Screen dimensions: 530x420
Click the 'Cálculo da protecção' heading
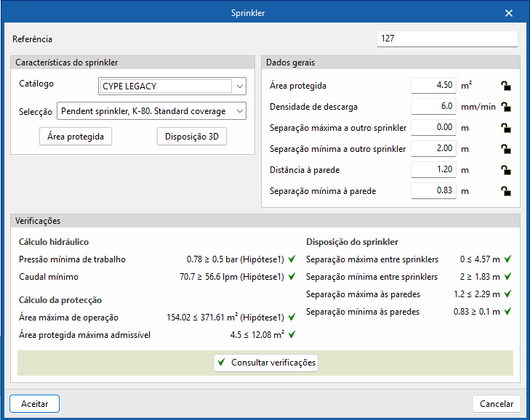click(60, 300)
